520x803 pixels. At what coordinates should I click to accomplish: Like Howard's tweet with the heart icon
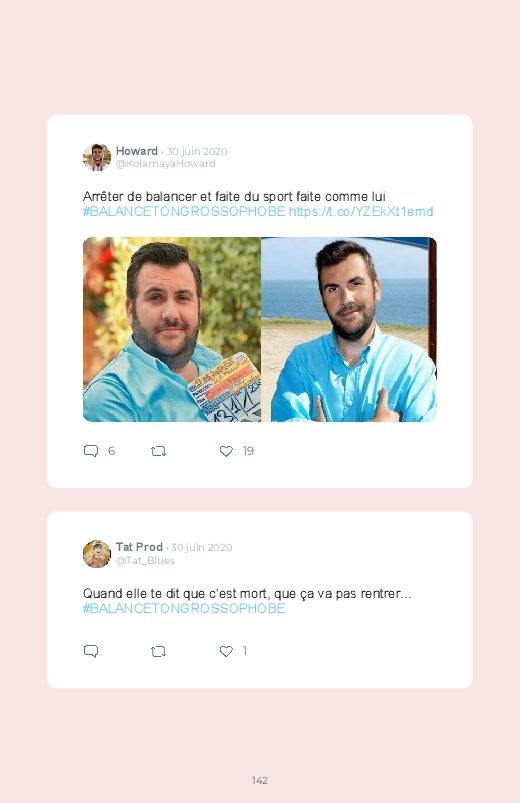[226, 451]
